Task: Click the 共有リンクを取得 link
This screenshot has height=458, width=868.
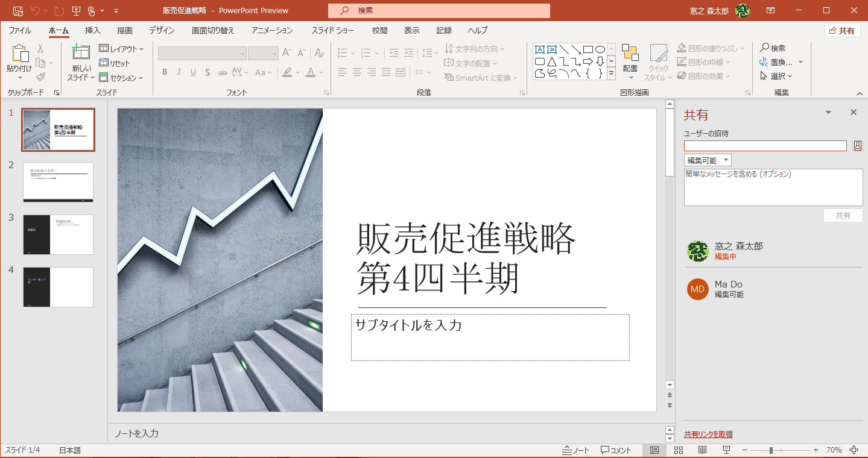Action: pos(709,434)
